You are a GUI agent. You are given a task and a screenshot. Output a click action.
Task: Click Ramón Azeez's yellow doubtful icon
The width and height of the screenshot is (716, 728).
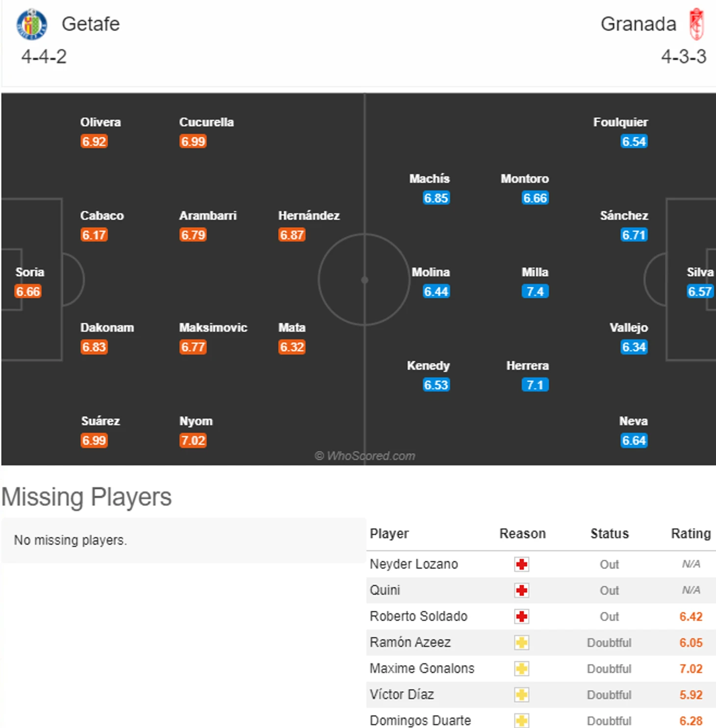[x=521, y=642]
